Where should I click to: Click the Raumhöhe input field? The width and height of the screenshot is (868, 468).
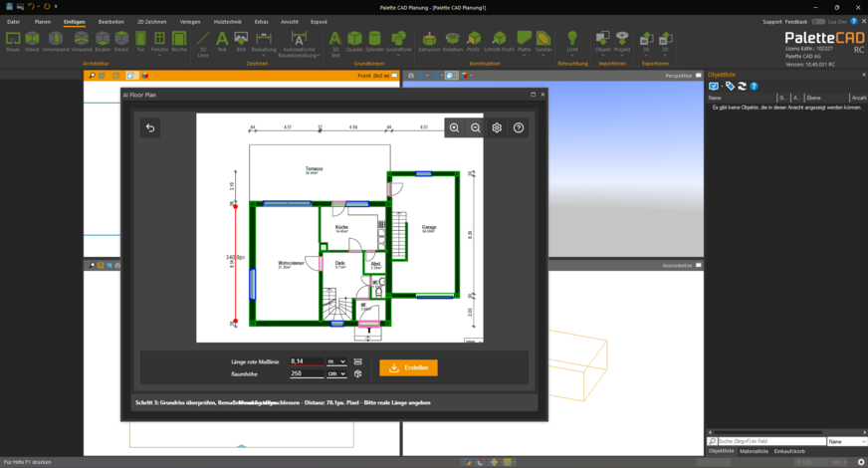point(307,373)
